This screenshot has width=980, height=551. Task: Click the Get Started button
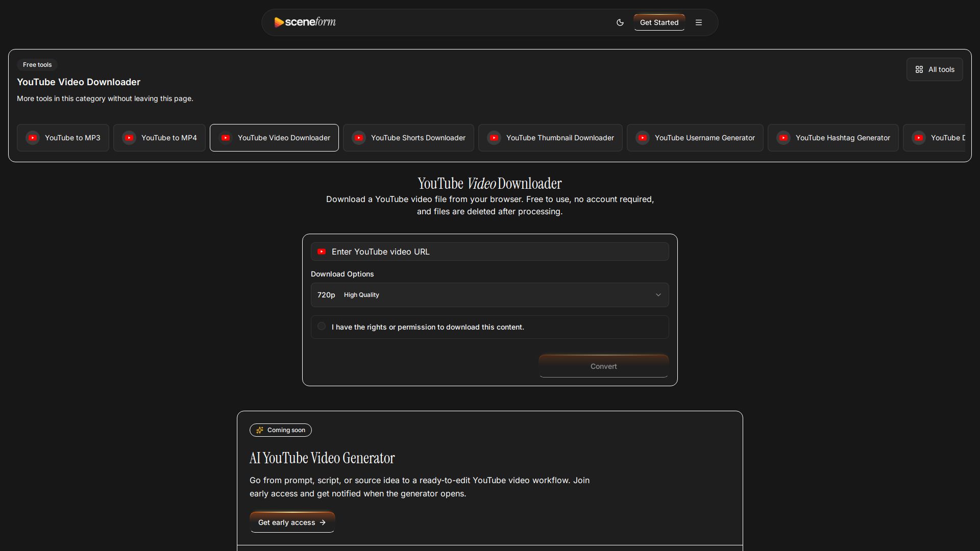coord(659,22)
